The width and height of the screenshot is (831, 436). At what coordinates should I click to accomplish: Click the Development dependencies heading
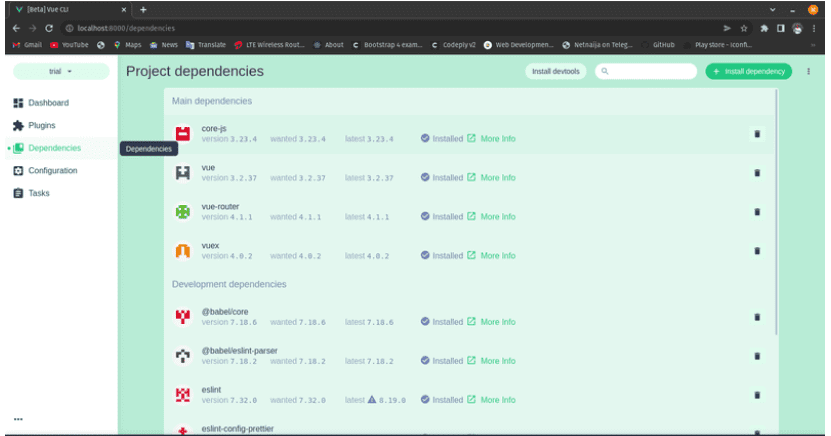[229, 284]
